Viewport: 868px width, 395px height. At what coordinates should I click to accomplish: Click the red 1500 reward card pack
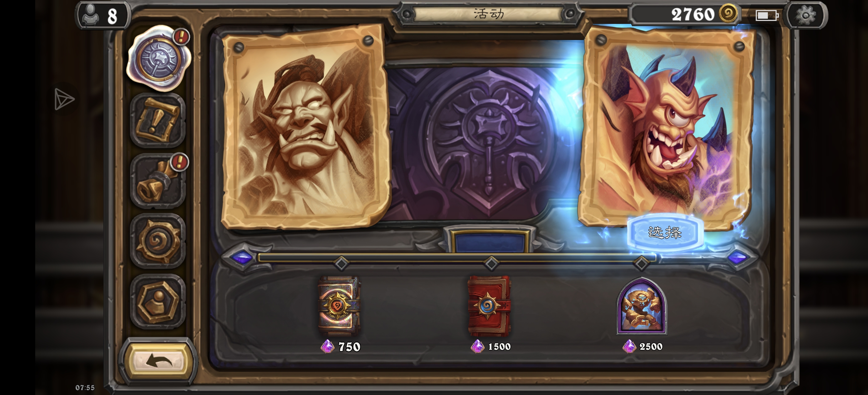click(x=489, y=305)
